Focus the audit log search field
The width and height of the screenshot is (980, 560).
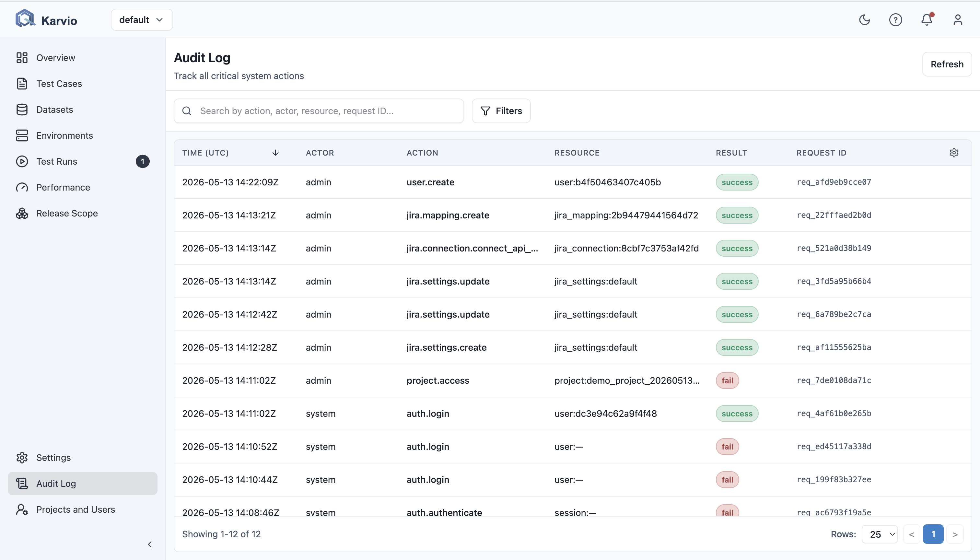(x=319, y=111)
